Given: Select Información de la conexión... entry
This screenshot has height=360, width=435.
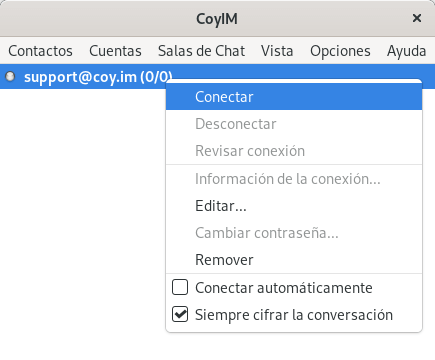Looking at the screenshot, I should pos(294,179).
